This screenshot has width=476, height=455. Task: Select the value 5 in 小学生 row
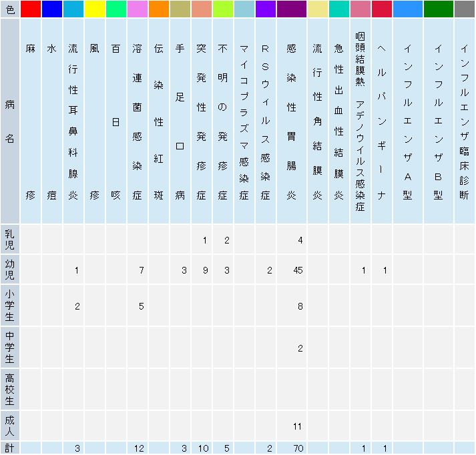(142, 306)
